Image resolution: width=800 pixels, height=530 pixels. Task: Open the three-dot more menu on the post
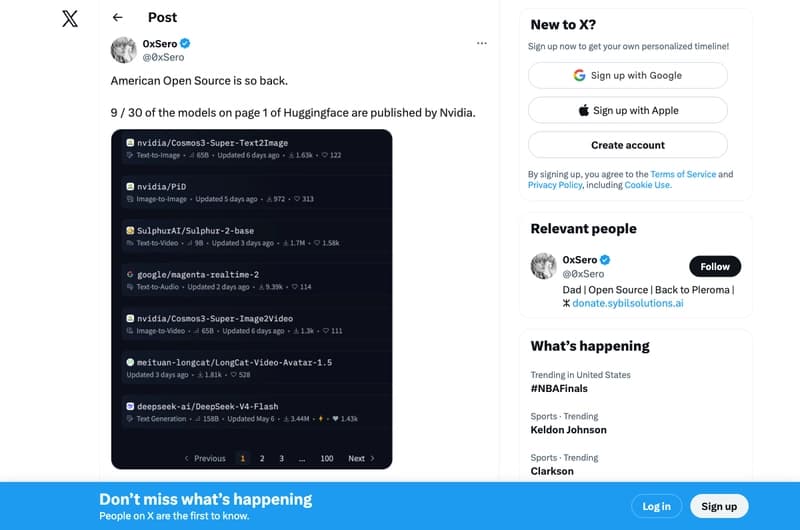482,43
